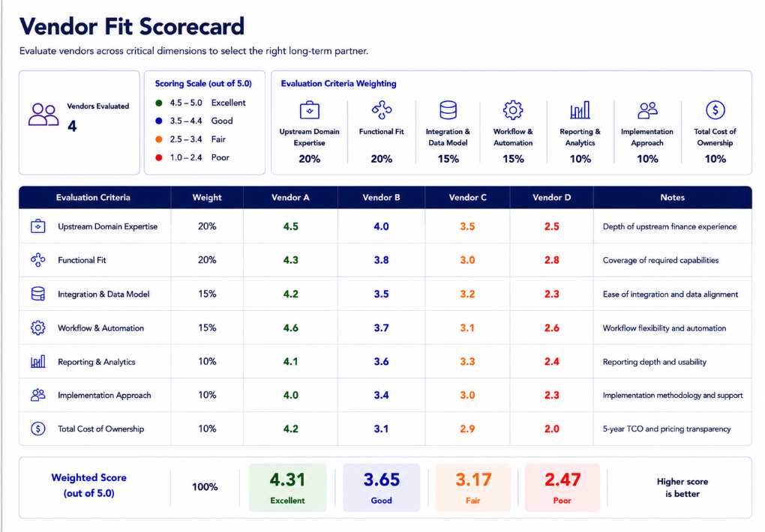Screen dimensions: 765x532
Task: Click the Vendors Evaluated people icon
Action: point(43,115)
